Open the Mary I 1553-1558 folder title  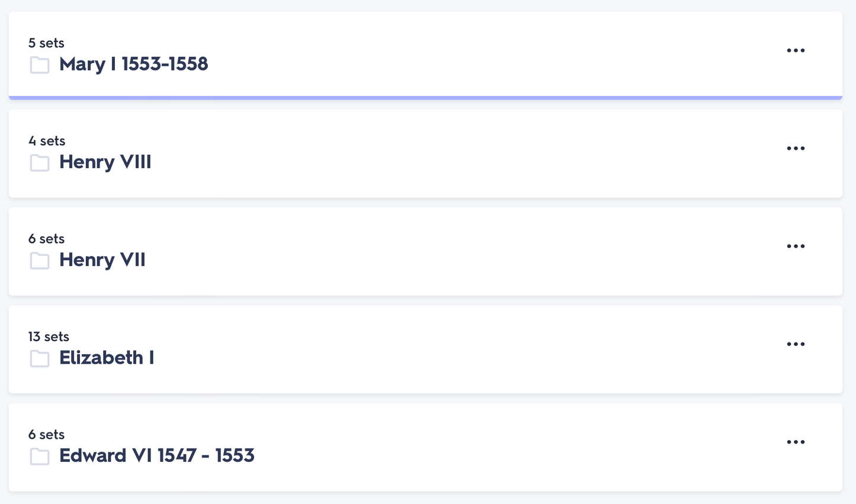coord(133,64)
